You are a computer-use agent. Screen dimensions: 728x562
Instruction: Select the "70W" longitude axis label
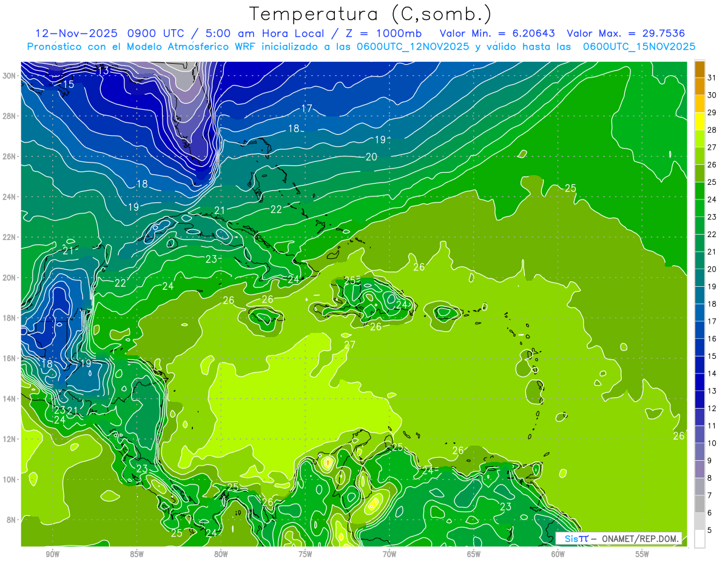point(389,554)
